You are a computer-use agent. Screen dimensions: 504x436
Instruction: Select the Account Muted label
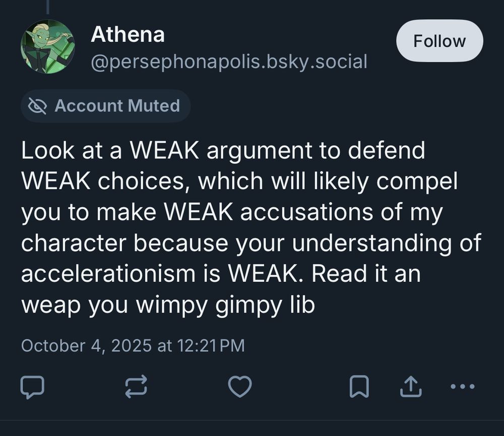click(x=117, y=106)
